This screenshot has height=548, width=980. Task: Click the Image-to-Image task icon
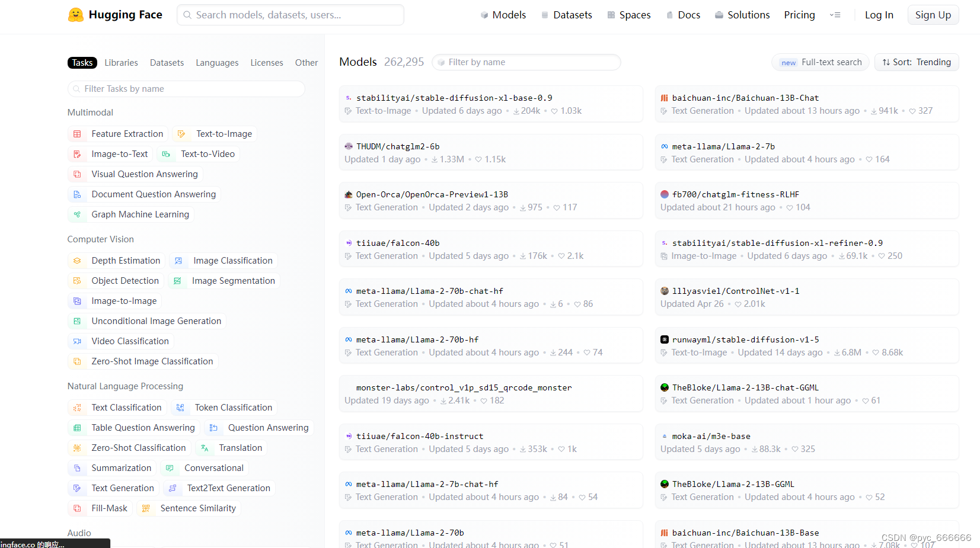coord(77,301)
